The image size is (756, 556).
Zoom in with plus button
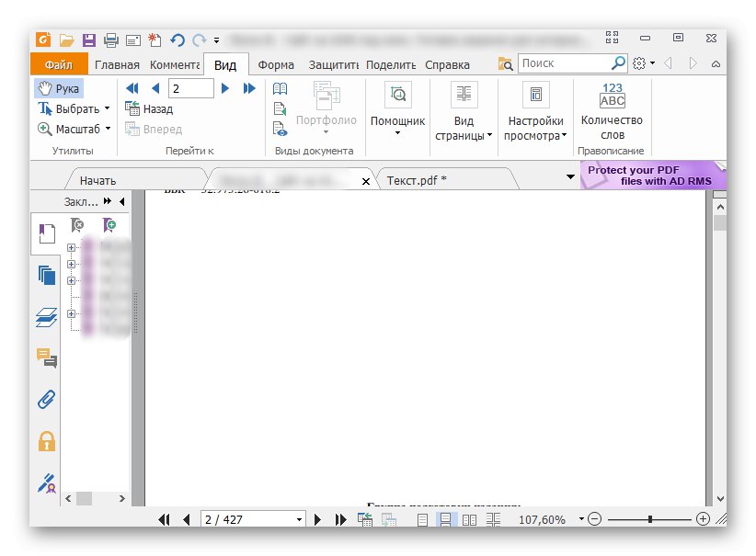pyautogui.click(x=703, y=519)
